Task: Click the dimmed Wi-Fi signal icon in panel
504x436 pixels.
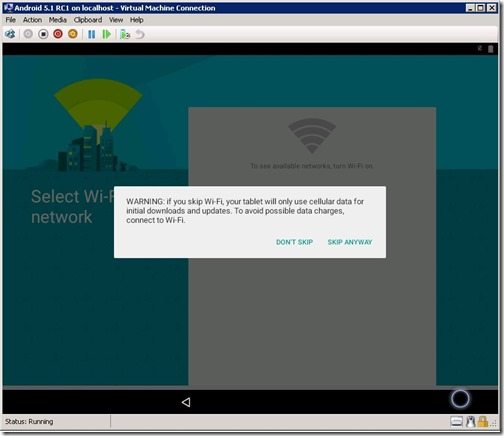Action: [312, 136]
